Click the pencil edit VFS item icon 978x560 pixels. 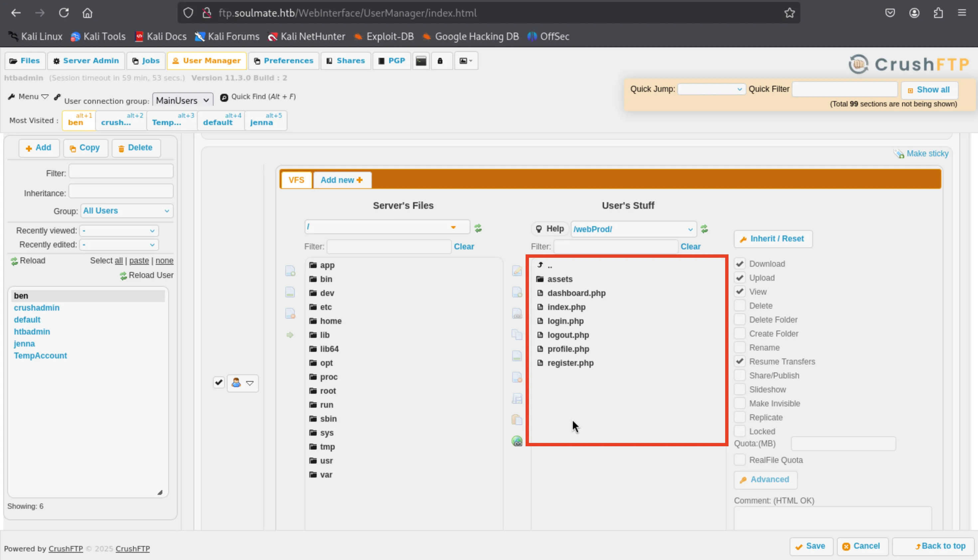click(x=517, y=271)
